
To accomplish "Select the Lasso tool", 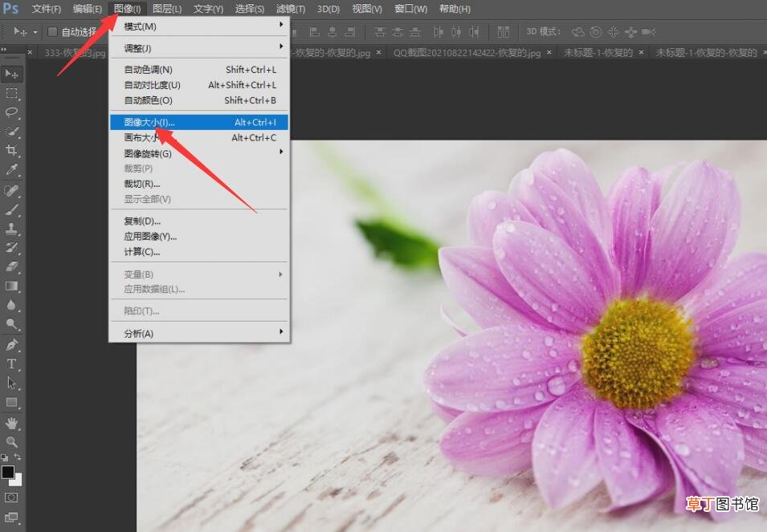I will [x=12, y=112].
